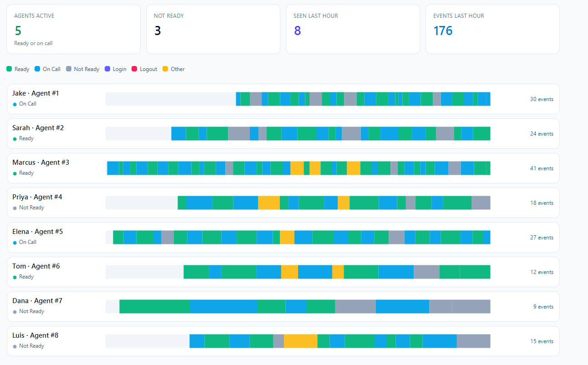
Task: Click the "Ready or on call" caption
Action: [x=33, y=43]
